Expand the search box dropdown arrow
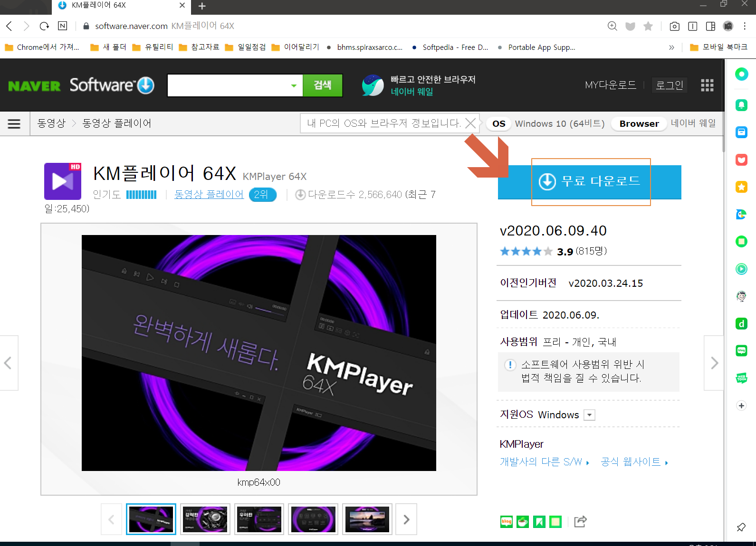756x546 pixels. [294, 85]
